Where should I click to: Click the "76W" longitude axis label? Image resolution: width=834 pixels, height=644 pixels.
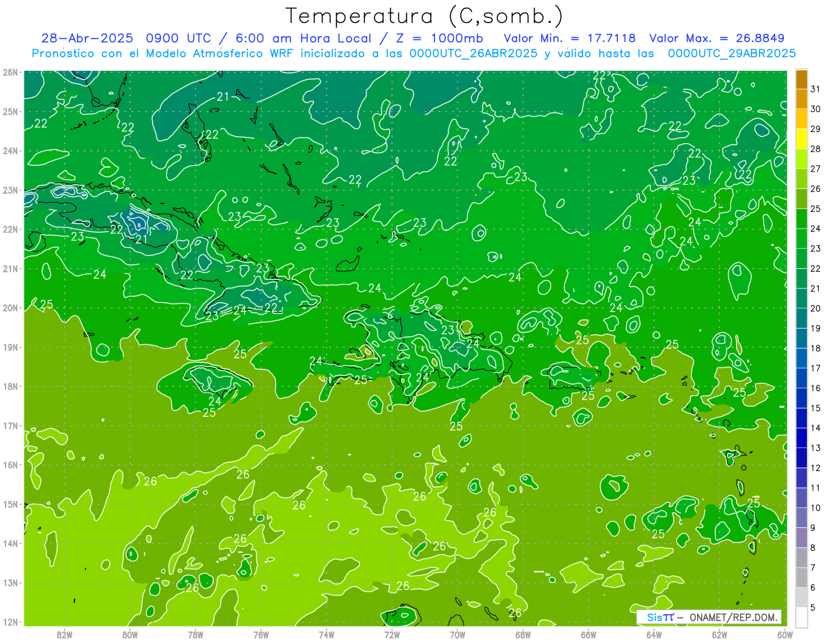tap(261, 634)
